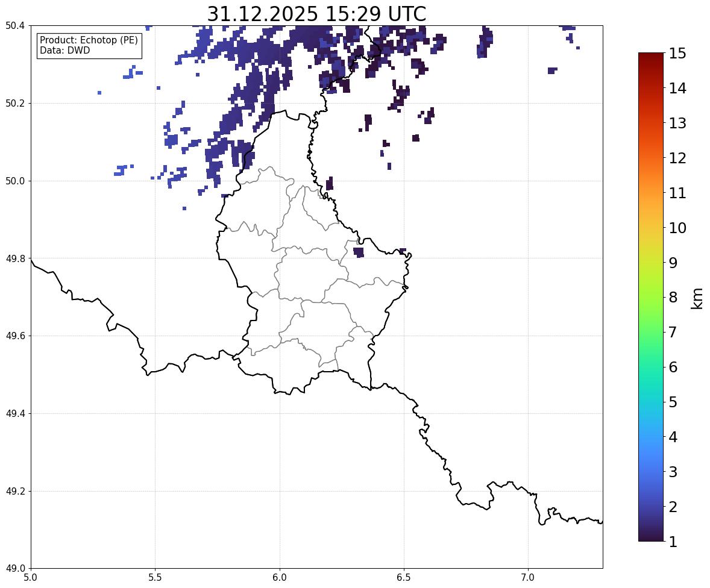
Task: Click the y-axis label '49.0'
Action: pos(15,569)
